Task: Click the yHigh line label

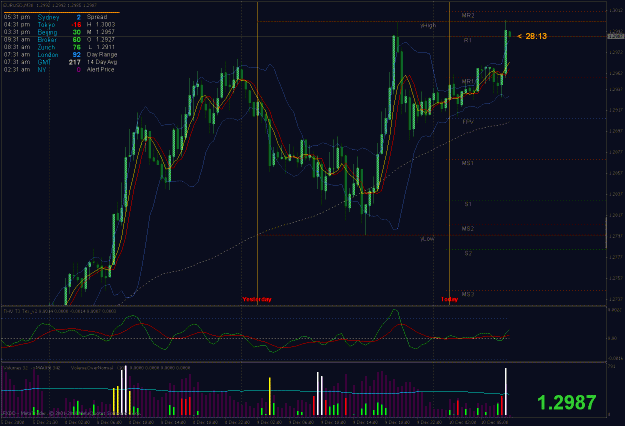Action: tap(428, 26)
